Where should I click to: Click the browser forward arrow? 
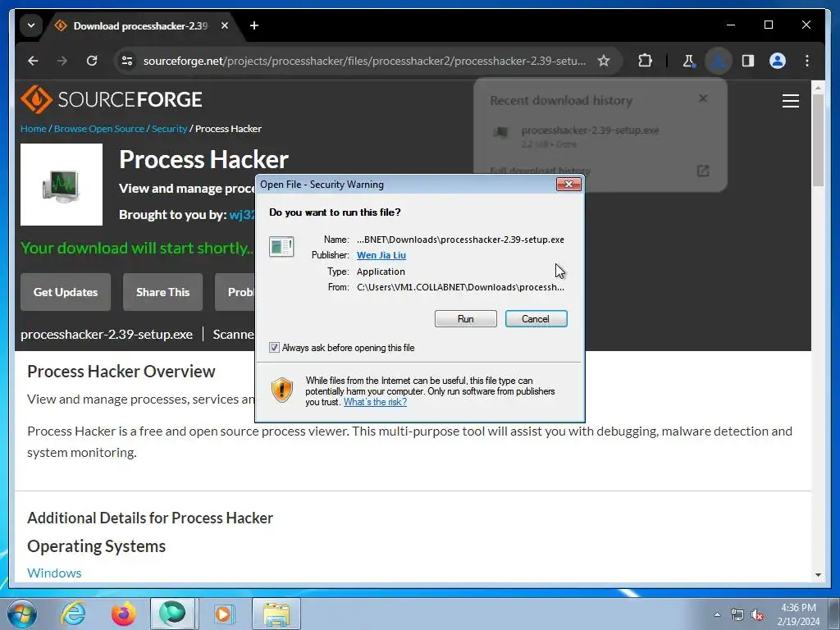pyautogui.click(x=62, y=61)
